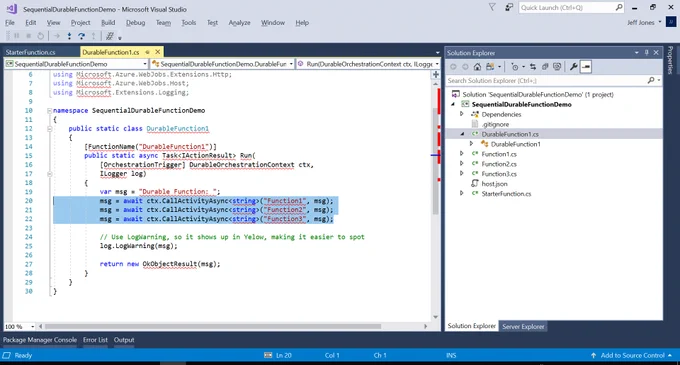Open the debug toolbar overflow arrow

pyautogui.click(x=120, y=38)
